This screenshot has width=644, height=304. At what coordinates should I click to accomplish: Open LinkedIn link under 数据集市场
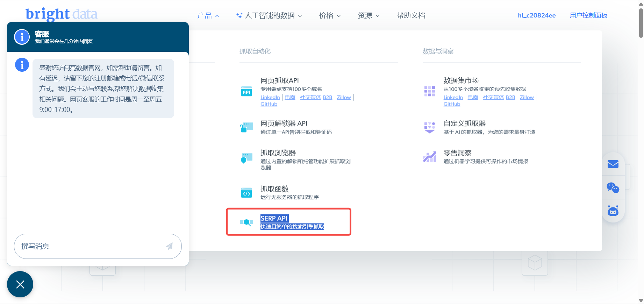(x=453, y=97)
